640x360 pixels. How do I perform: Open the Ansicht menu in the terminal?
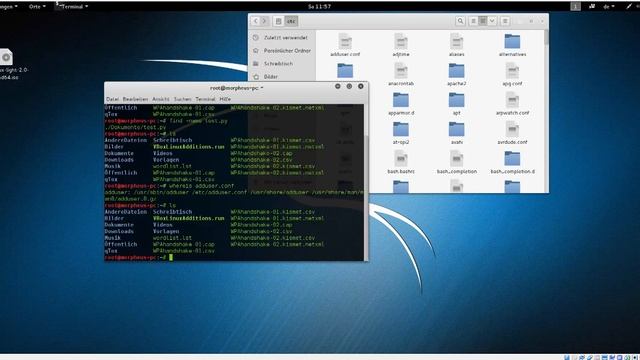pos(161,99)
